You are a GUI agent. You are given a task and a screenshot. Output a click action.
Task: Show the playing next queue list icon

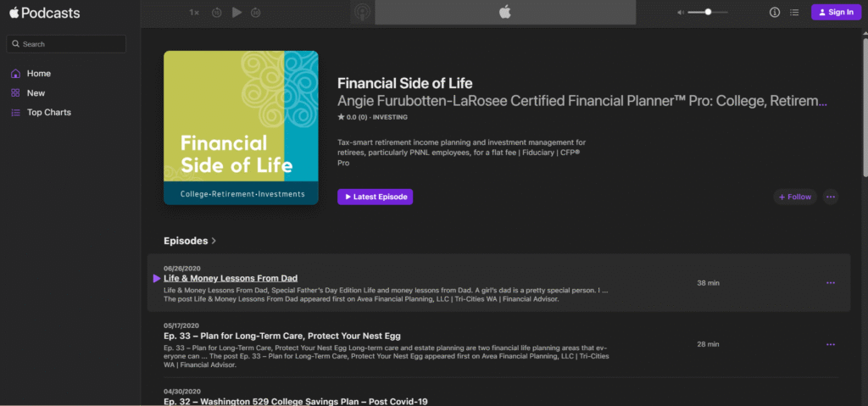click(x=794, y=12)
